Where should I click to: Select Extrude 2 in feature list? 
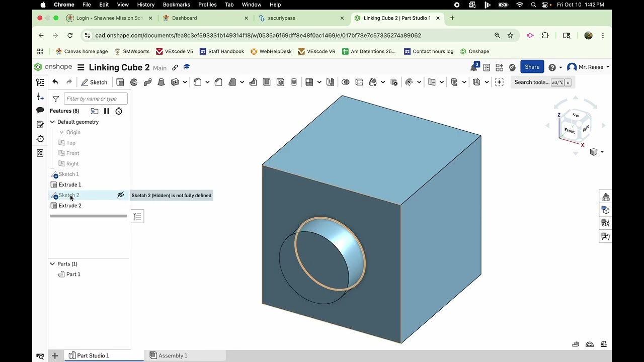(x=70, y=206)
